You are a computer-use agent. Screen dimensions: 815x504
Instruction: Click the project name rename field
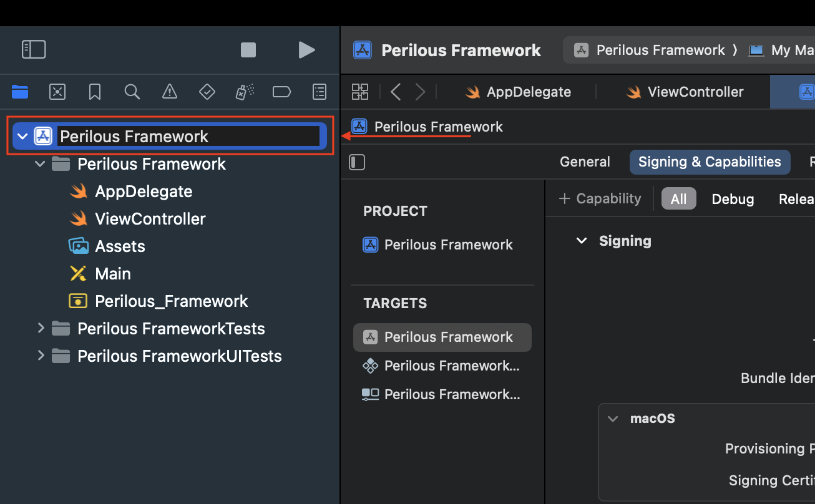tap(188, 137)
